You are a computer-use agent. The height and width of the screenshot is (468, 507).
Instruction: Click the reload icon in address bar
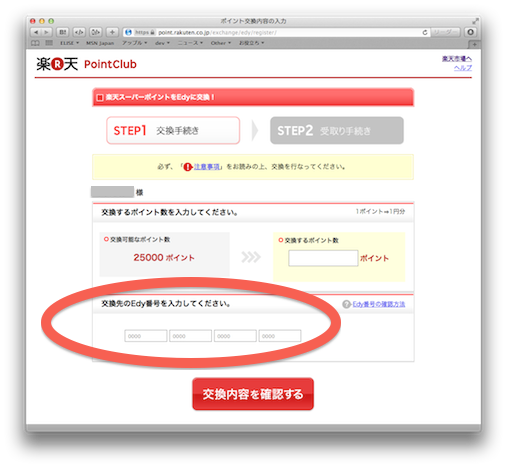click(x=424, y=32)
